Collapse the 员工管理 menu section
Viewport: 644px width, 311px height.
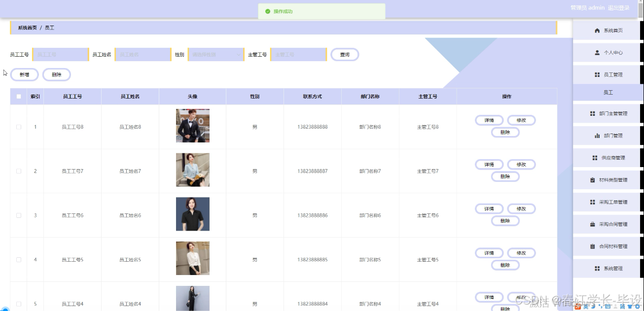[x=608, y=74]
